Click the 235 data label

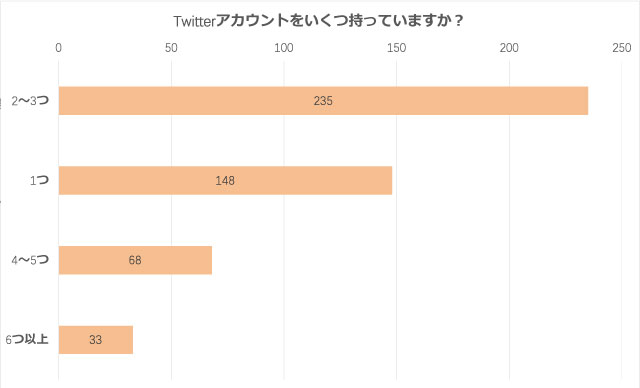pos(323,101)
